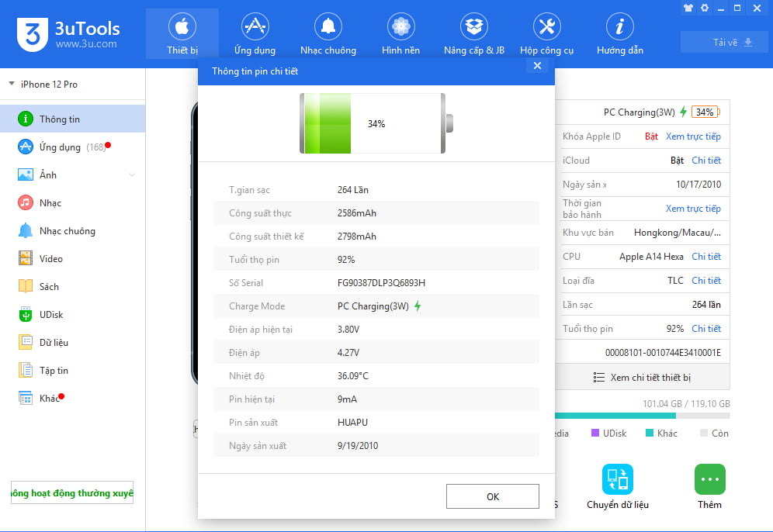Open Chi tiết link for Tuổi thọ pin
Image resolution: width=773 pixels, height=532 pixels.
[x=706, y=329]
